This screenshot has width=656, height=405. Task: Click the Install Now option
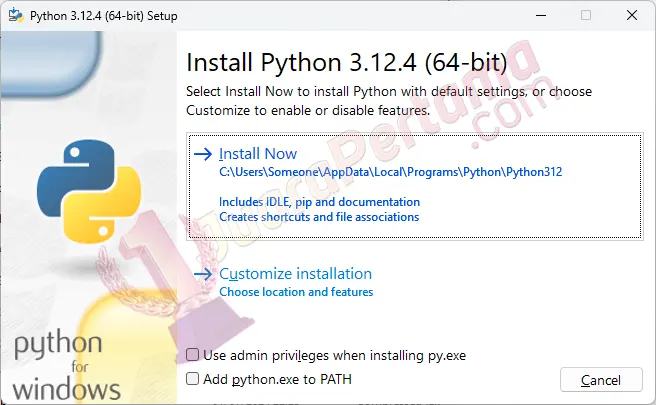415,186
